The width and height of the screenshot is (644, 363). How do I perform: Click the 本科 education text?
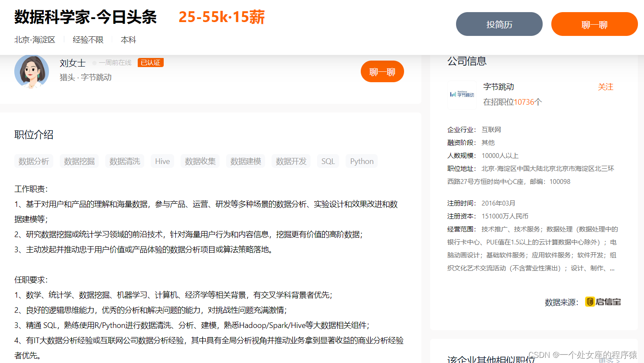(x=128, y=40)
